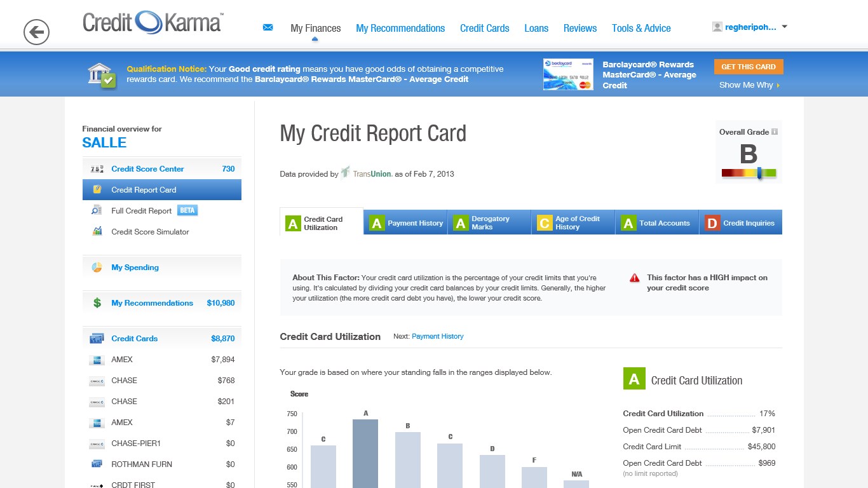Open Full Credit Report link
This screenshot has width=868, height=488.
[142, 211]
